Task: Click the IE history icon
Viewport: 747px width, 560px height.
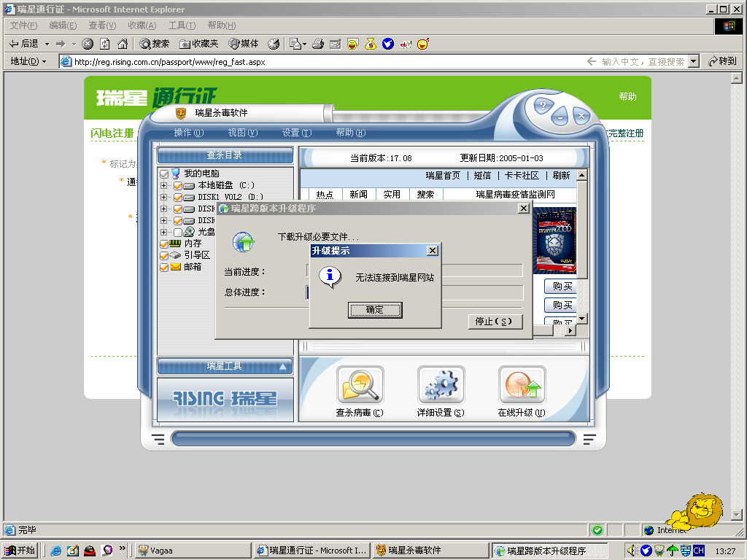Action: coord(274,44)
